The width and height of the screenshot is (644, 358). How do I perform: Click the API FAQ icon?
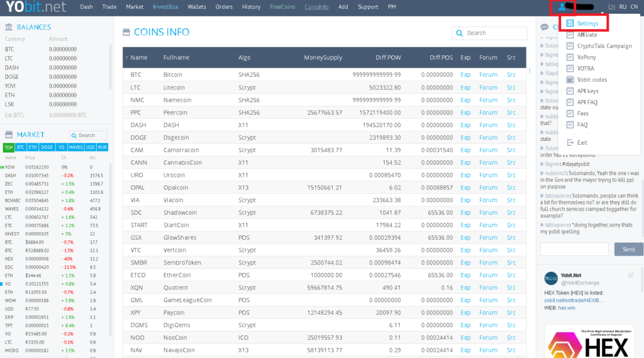[x=570, y=103]
